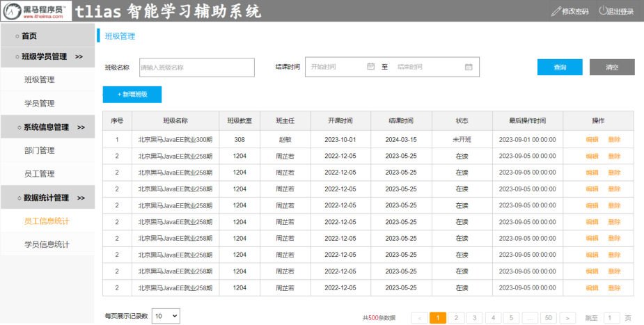The height and width of the screenshot is (325, 644).
Task: Go to page 3
Action: [474, 317]
